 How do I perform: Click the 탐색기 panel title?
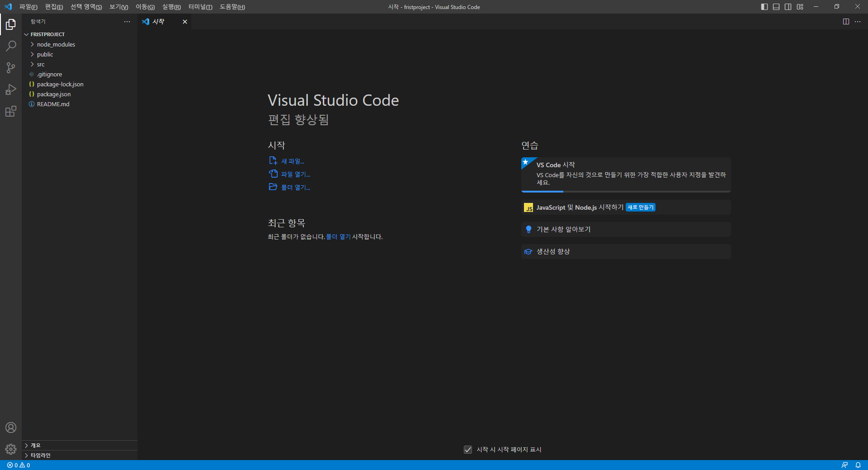pos(38,22)
